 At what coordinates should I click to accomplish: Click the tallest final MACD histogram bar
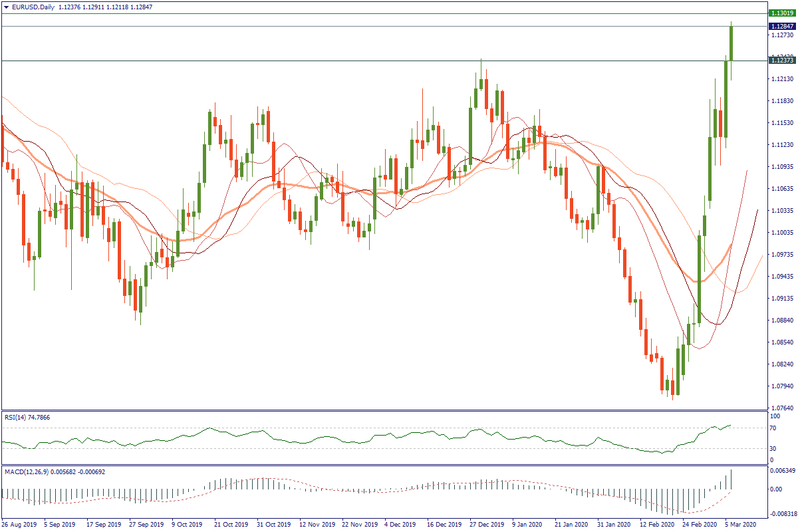coord(731,480)
